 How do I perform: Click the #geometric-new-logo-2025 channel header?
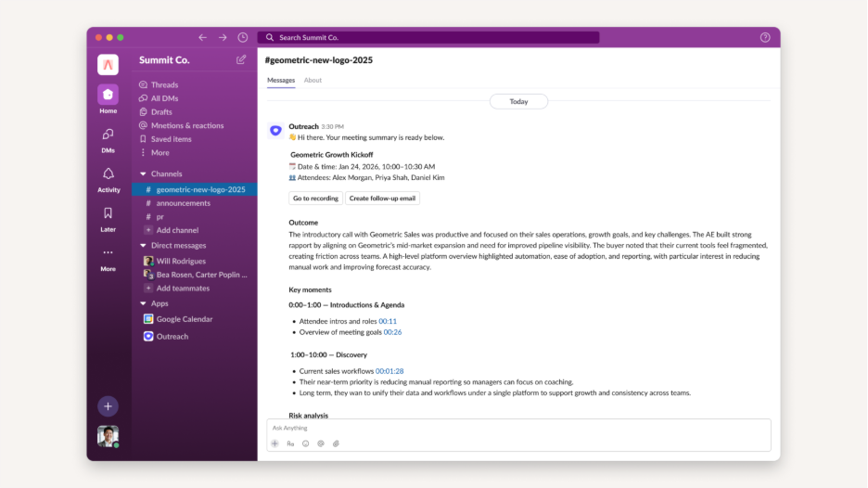coord(319,59)
